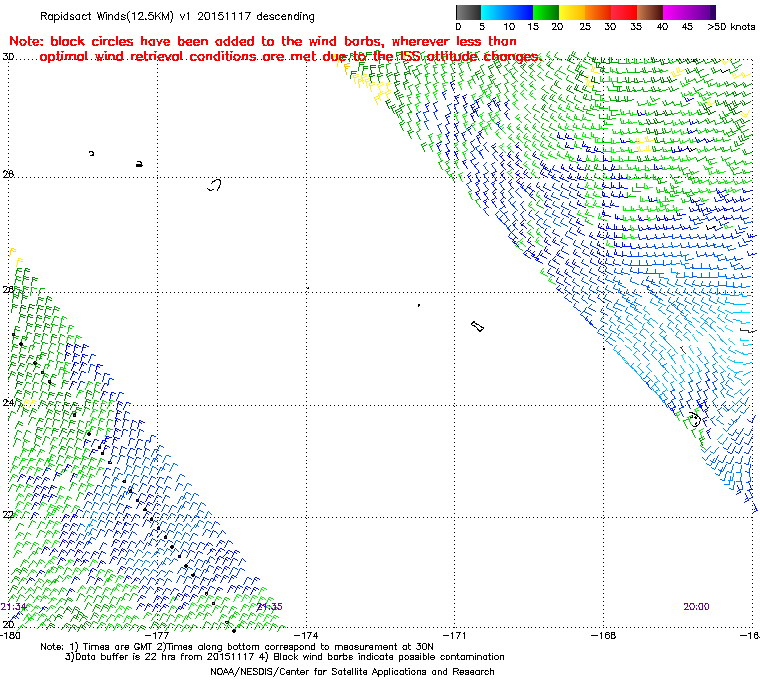Viewport: 760px width, 688px height.
Task: Click the '21:35' time label
Action: 269,607
